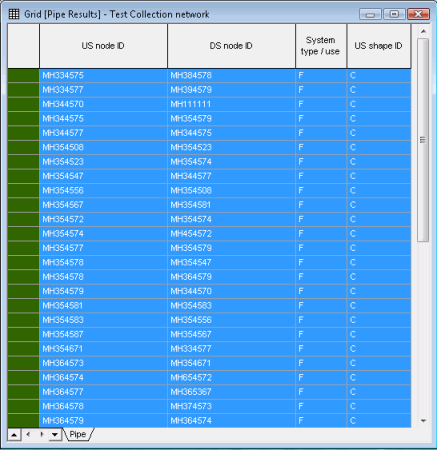437x450 pixels.
Task: Click the scrollbar up arrow
Action: click(x=423, y=31)
